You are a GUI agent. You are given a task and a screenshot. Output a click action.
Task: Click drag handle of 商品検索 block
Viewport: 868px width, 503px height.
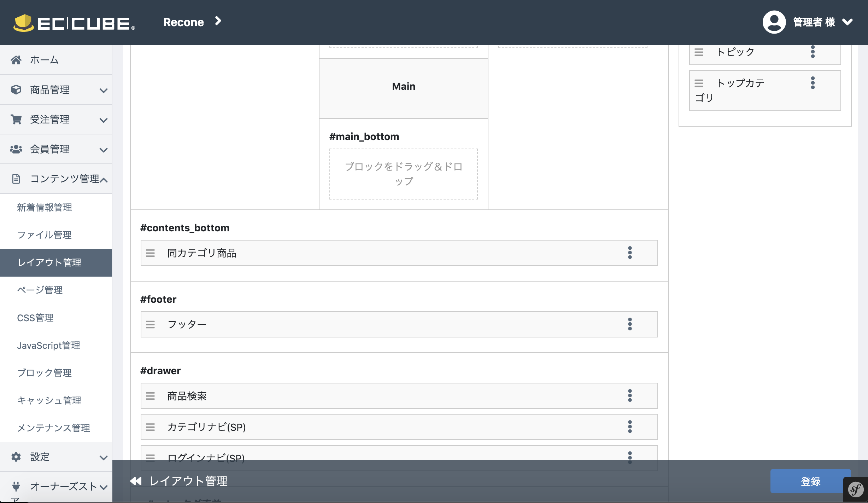[150, 396]
